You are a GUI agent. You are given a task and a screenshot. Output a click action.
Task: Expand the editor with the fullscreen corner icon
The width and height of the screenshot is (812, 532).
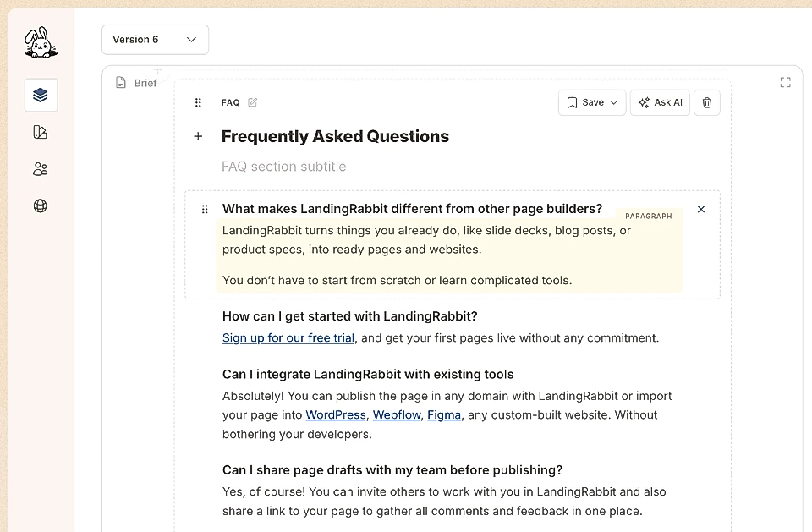coord(785,82)
